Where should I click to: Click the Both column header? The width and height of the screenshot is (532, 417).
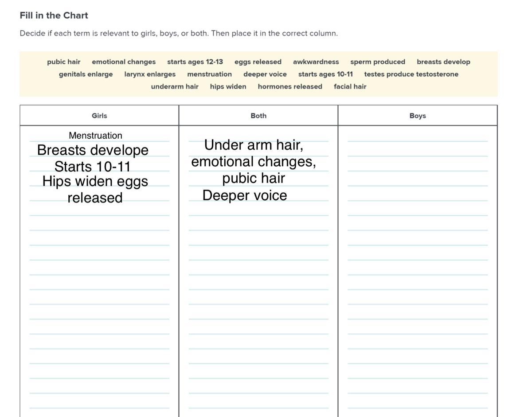tap(258, 116)
